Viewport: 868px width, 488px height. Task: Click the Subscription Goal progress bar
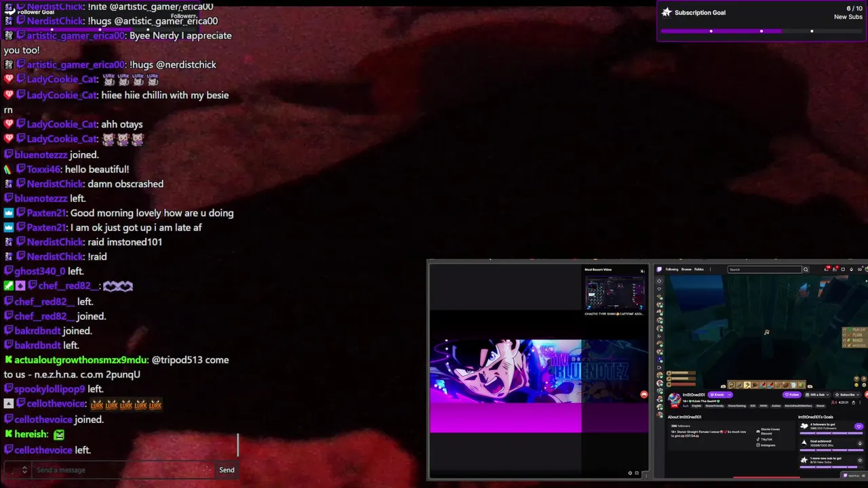click(x=762, y=31)
